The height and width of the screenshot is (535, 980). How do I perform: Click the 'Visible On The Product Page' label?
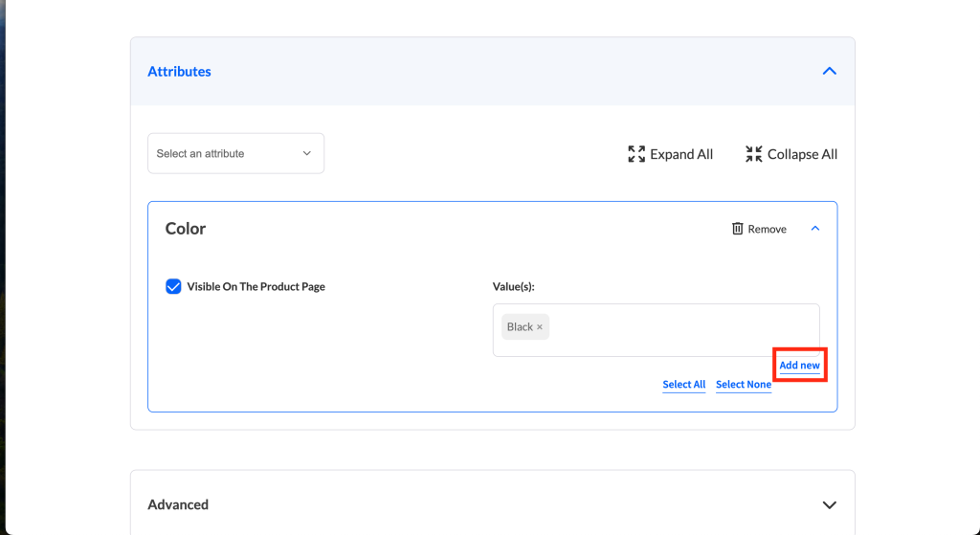pyautogui.click(x=256, y=286)
